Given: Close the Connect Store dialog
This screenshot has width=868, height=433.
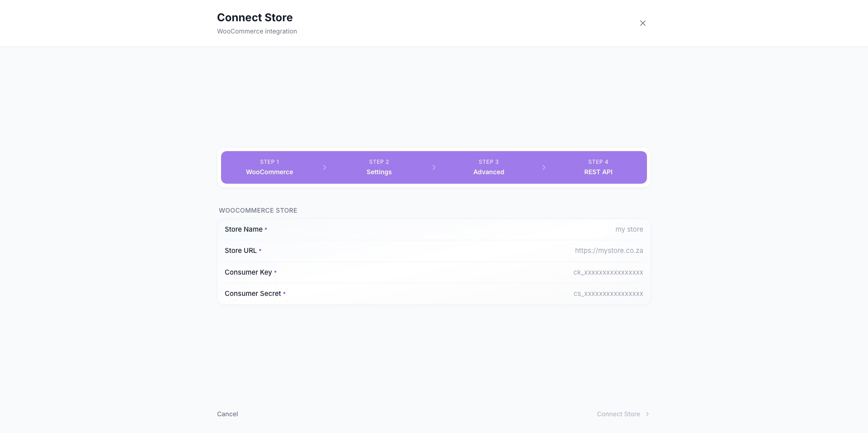Looking at the screenshot, I should click(642, 23).
